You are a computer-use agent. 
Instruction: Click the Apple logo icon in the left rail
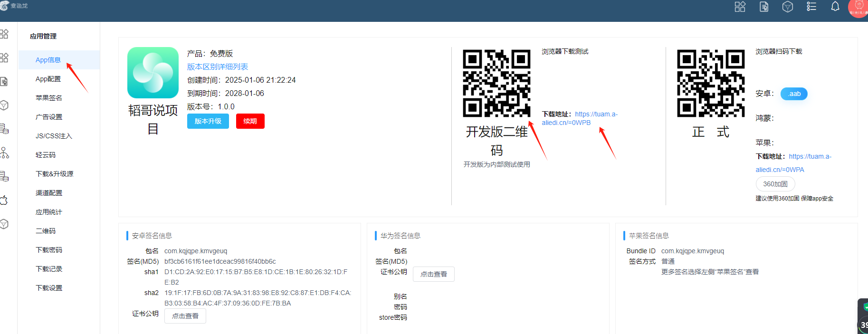pos(4,200)
